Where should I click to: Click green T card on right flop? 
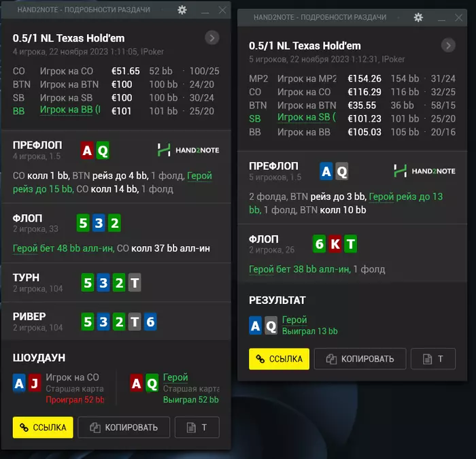tap(351, 243)
